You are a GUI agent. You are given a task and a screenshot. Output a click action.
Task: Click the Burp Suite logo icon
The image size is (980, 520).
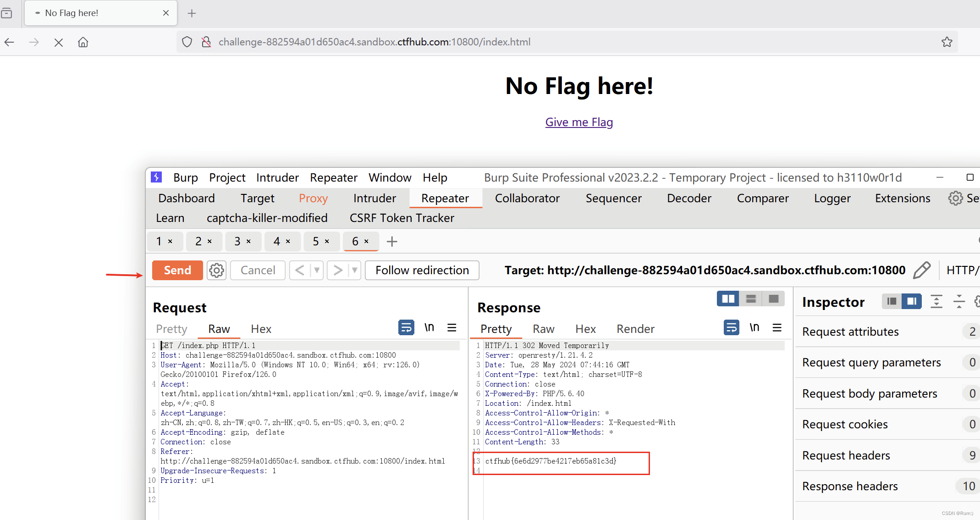[x=156, y=177]
